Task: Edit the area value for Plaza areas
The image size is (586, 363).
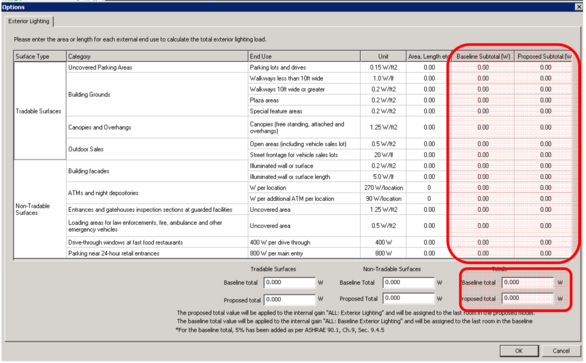Action: pos(429,100)
